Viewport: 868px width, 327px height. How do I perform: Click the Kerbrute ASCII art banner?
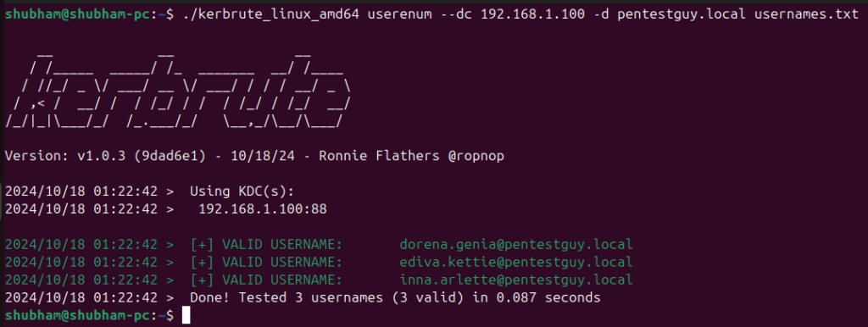pyautogui.click(x=178, y=91)
